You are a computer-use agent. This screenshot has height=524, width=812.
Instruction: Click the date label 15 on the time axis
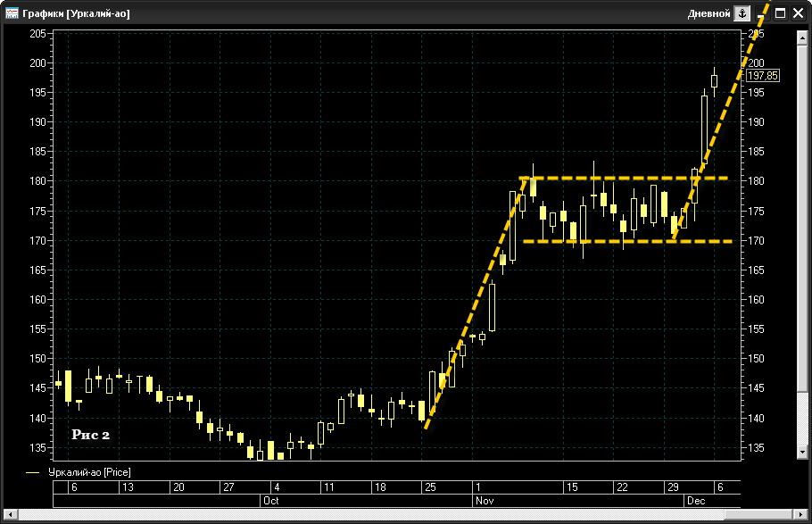point(572,487)
